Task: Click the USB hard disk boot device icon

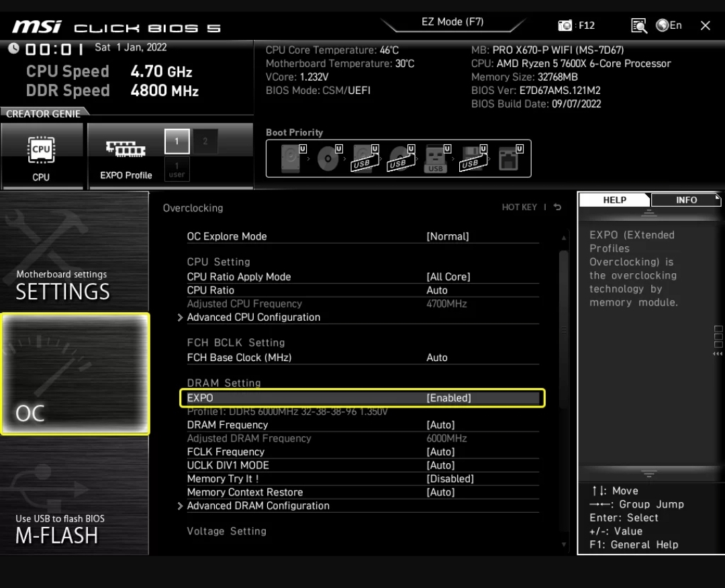Action: [365, 158]
